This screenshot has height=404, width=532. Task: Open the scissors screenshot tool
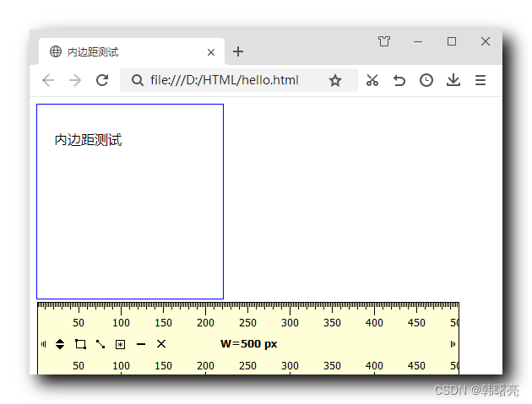coord(372,80)
